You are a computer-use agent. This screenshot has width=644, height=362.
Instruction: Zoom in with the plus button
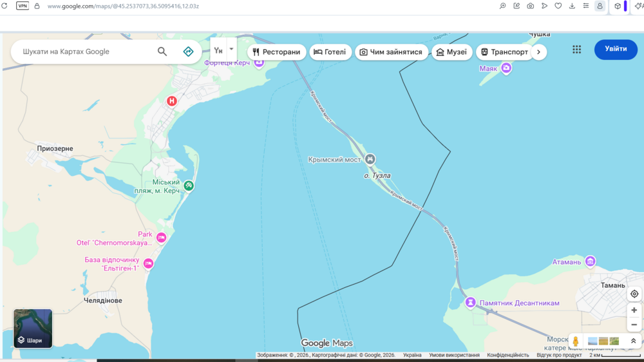(x=634, y=310)
